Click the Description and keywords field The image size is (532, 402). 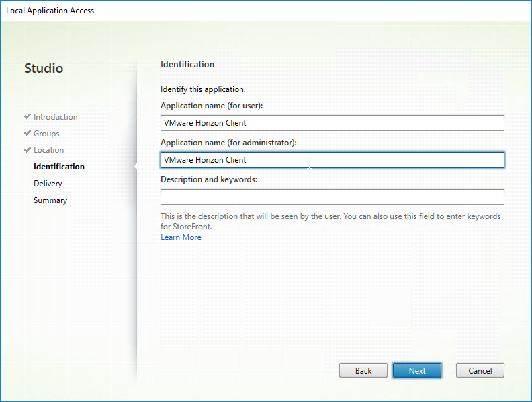tap(332, 197)
